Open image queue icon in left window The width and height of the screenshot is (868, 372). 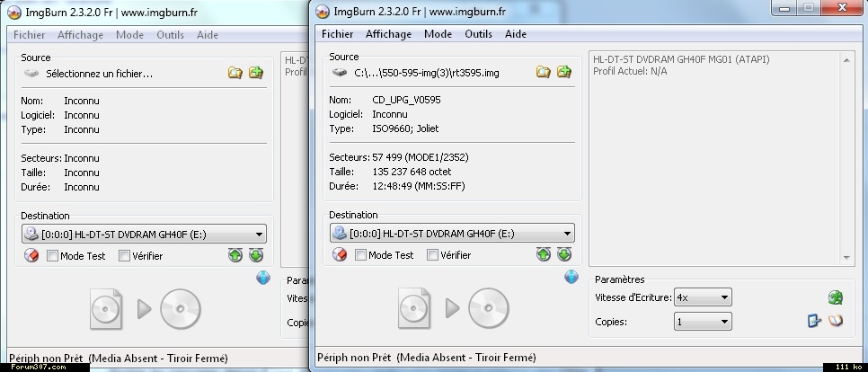point(256,73)
